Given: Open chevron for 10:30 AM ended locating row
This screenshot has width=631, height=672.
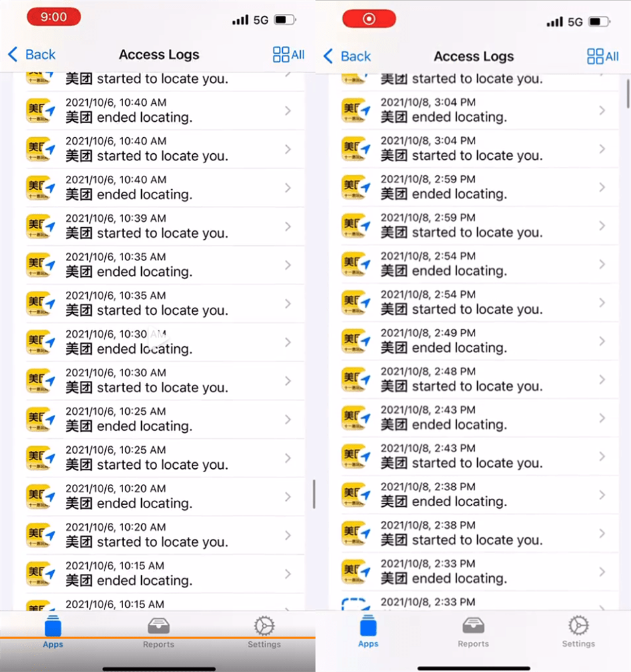Looking at the screenshot, I should pos(288,342).
